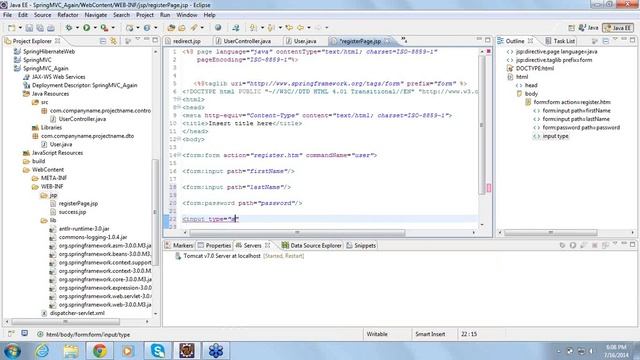
Task: Open the Run configurations dropdown arrow
Action: tap(95, 28)
